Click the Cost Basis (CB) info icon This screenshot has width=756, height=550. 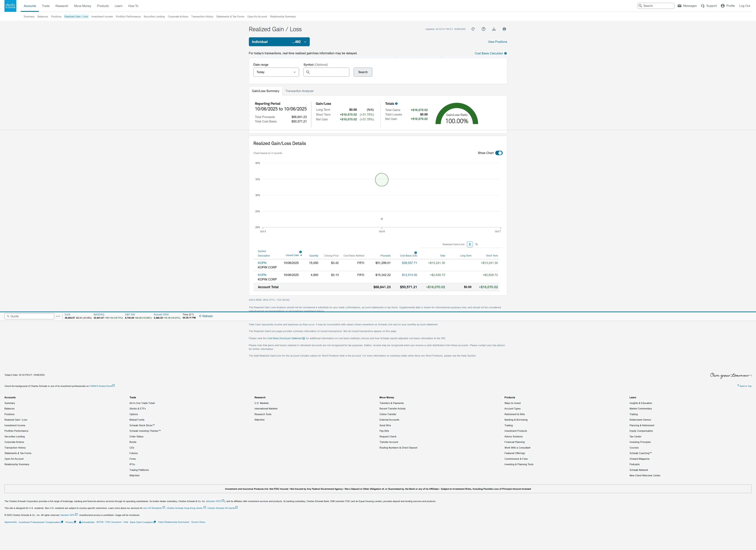[x=415, y=253]
